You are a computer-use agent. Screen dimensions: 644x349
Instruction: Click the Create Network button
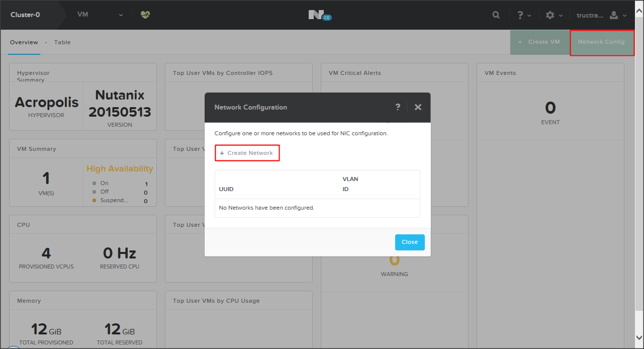(247, 153)
